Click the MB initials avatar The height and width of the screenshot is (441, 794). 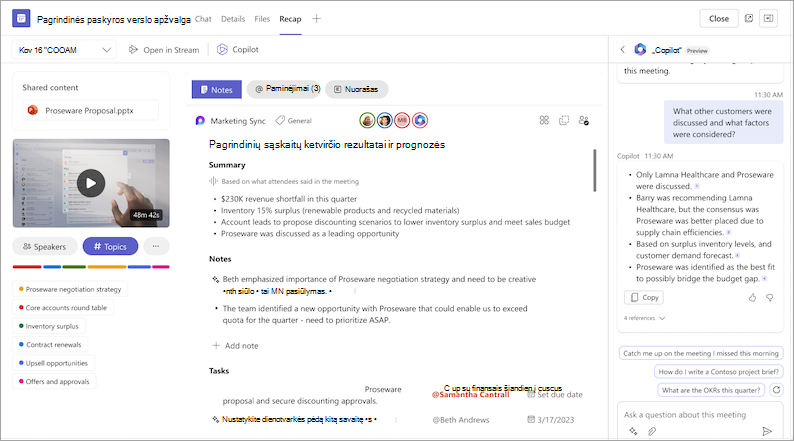[402, 120]
